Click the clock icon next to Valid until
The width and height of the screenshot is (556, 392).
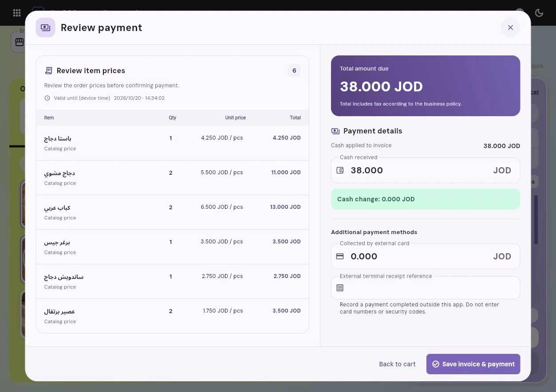[47, 98]
